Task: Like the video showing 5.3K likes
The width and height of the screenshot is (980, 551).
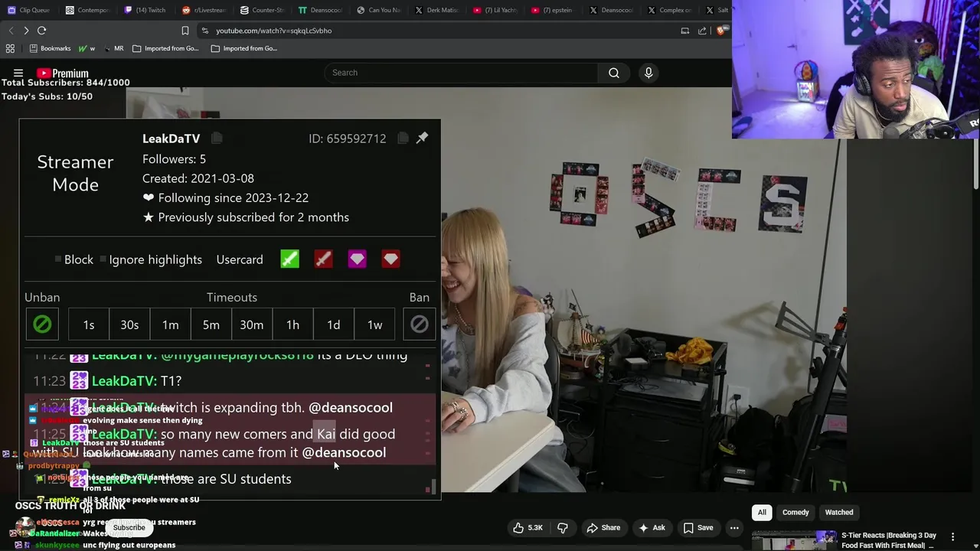Action: tap(528, 527)
